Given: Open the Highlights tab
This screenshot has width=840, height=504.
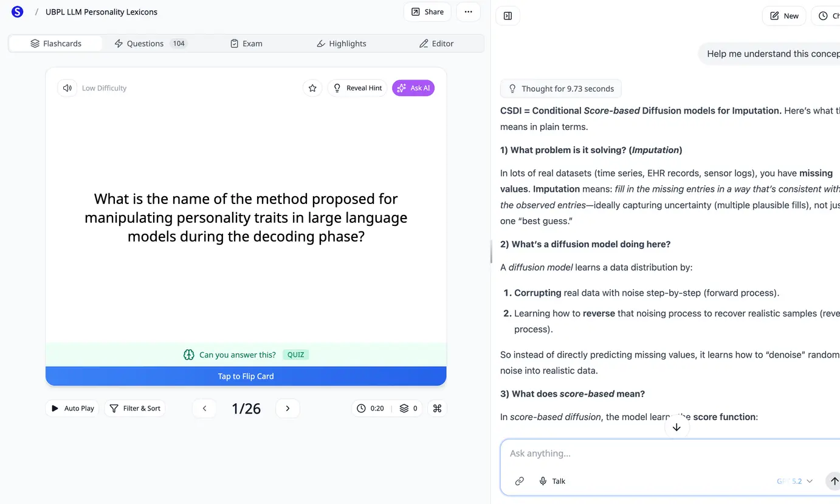Looking at the screenshot, I should point(342,44).
